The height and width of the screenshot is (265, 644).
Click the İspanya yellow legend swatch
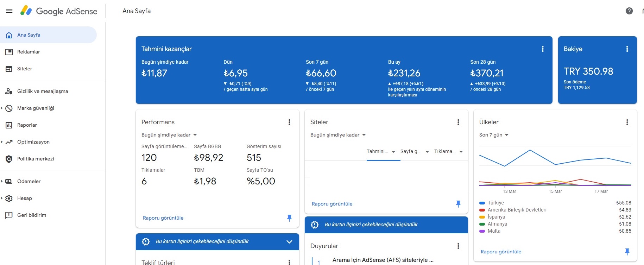point(482,217)
